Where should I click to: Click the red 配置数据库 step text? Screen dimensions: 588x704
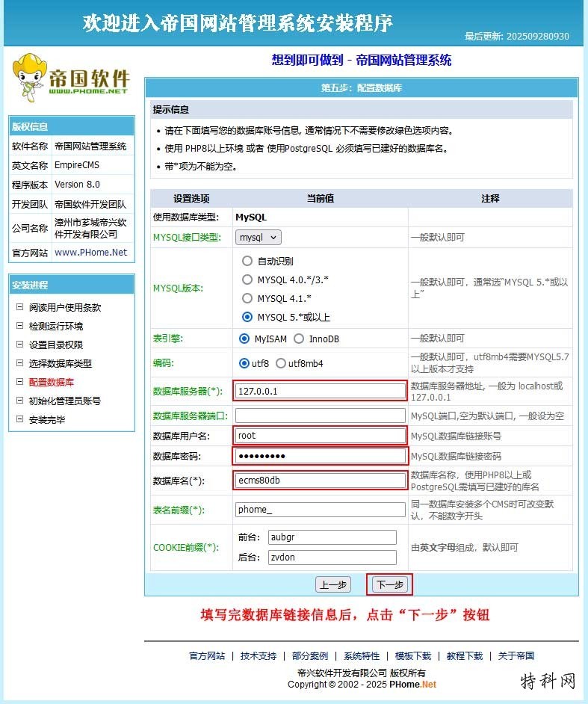coord(52,382)
